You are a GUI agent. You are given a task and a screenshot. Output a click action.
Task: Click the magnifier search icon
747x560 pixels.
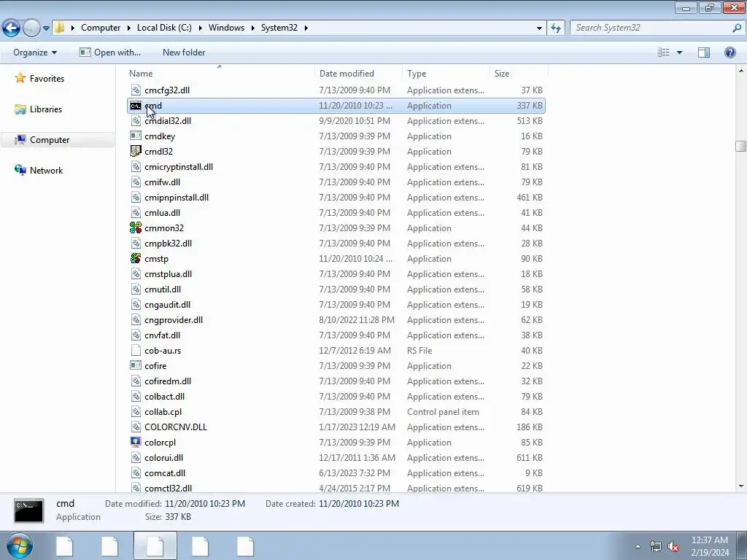click(737, 28)
